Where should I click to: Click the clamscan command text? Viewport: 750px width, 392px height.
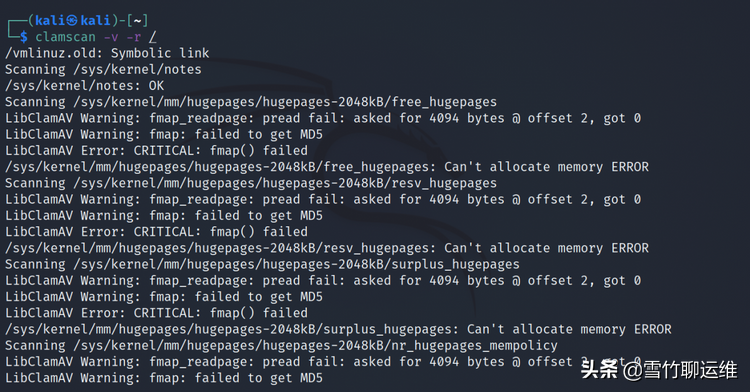pyautogui.click(x=66, y=37)
